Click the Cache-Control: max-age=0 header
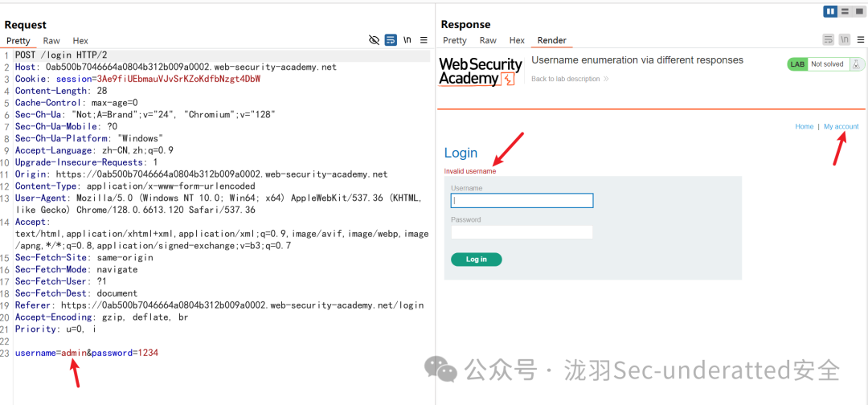868x405 pixels. point(76,103)
